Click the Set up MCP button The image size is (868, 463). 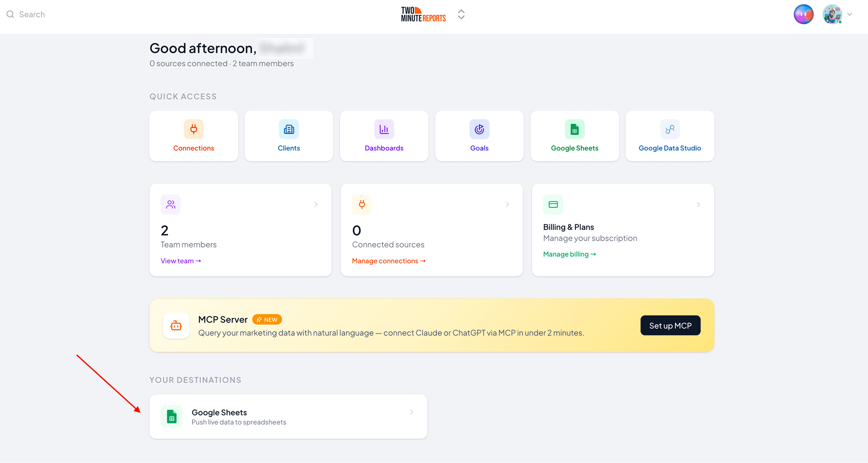click(x=670, y=325)
